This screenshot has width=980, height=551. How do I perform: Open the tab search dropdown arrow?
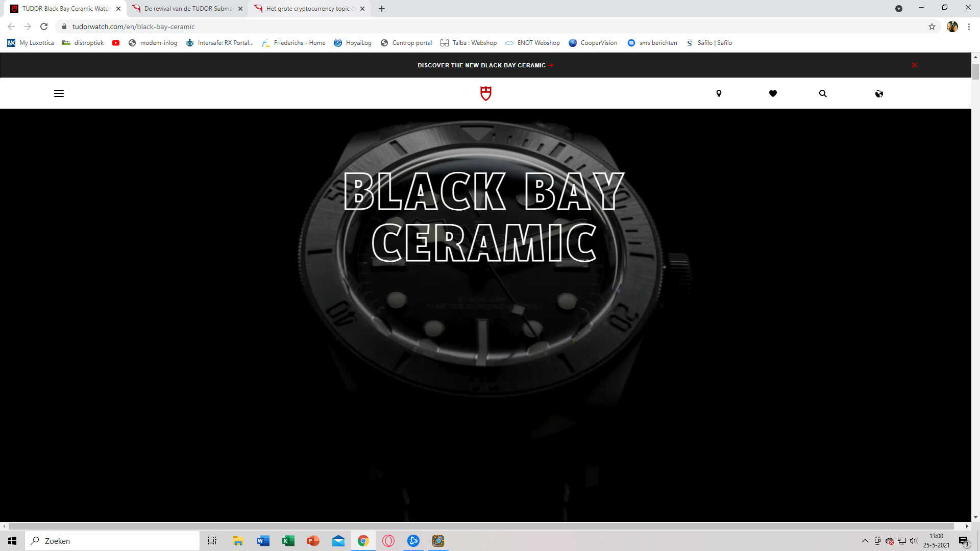click(899, 9)
